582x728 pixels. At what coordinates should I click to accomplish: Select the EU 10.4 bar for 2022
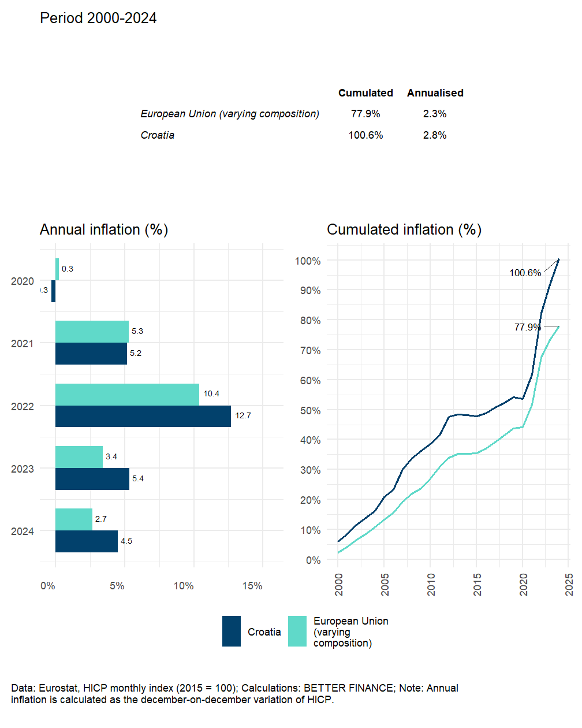(x=127, y=395)
